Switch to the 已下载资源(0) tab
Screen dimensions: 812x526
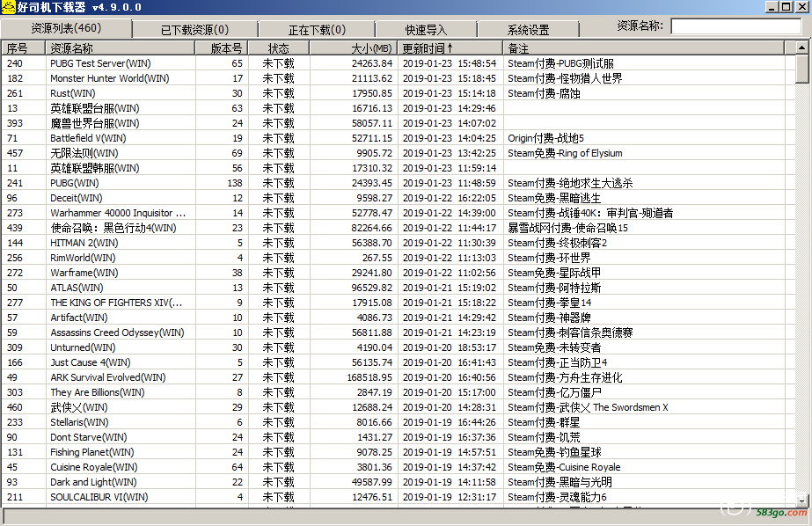coord(194,30)
